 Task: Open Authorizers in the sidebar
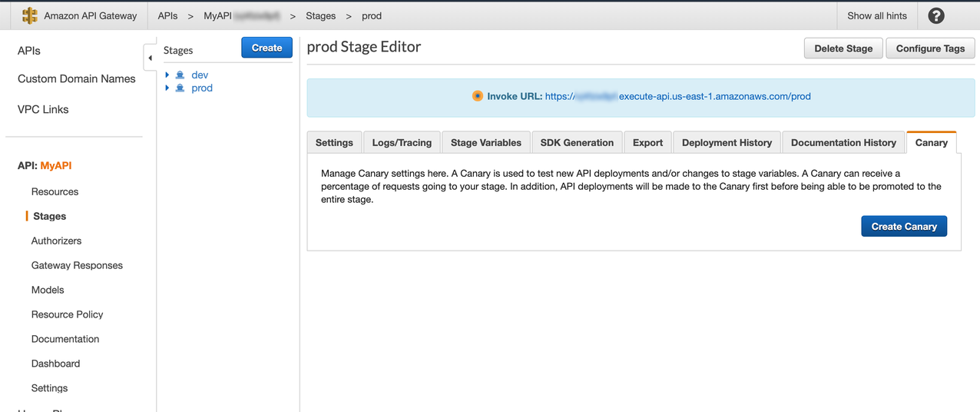[x=56, y=241]
